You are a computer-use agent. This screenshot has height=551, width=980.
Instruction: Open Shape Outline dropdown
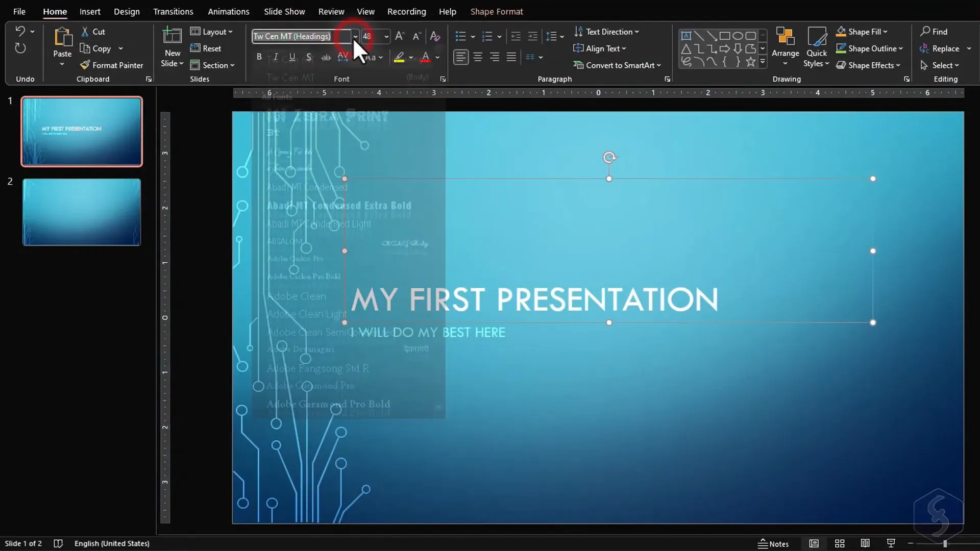point(870,48)
